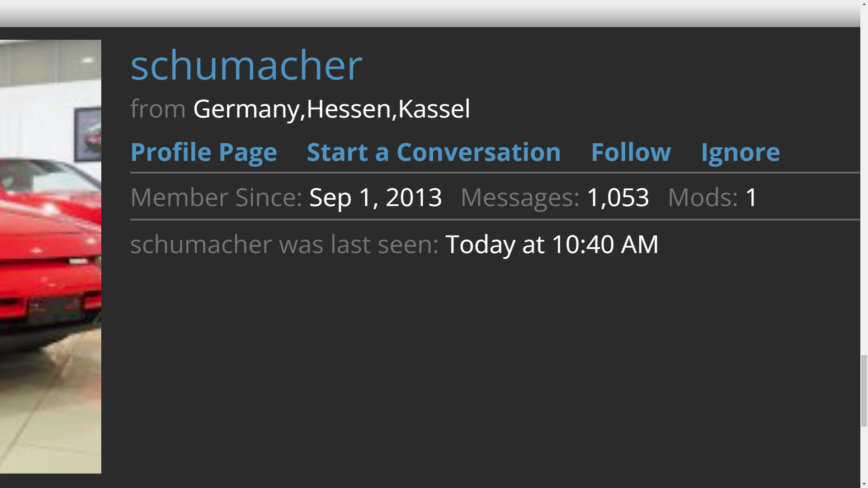This screenshot has width=868, height=488.
Task: Click the Germany,Hessen,Kassel location link
Action: click(331, 109)
